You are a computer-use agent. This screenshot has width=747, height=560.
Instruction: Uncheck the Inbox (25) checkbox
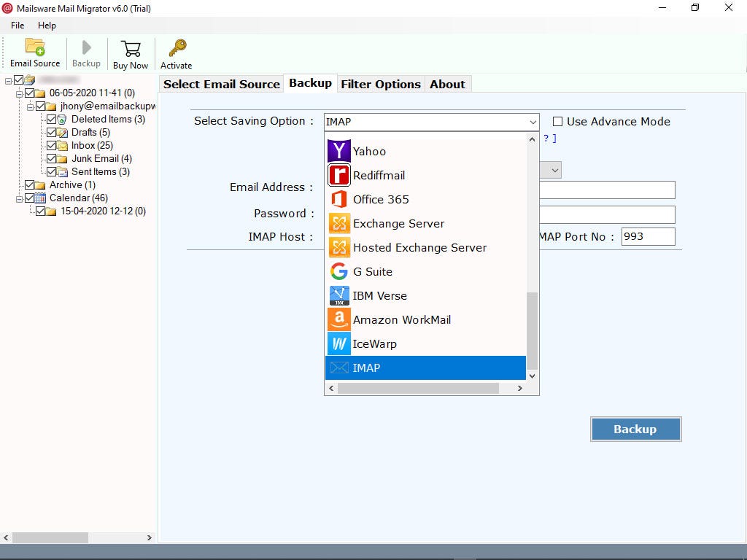pos(52,145)
